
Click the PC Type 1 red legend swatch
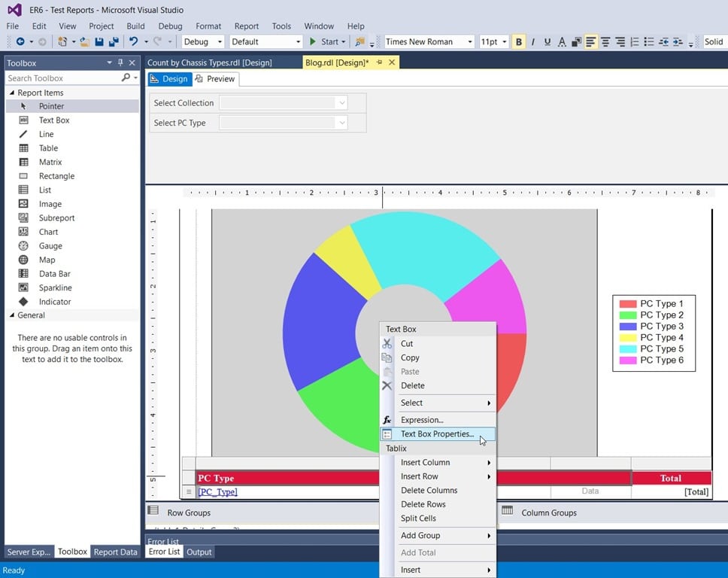click(x=628, y=304)
